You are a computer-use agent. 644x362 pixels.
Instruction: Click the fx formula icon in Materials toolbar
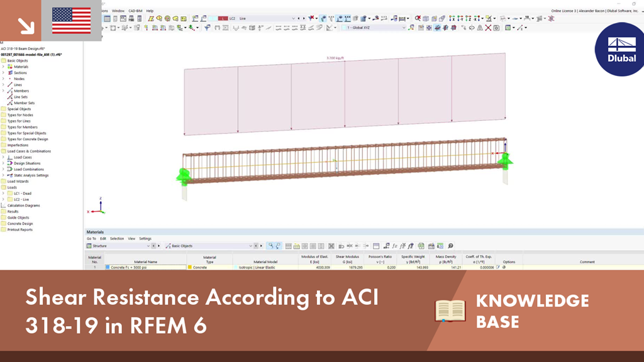pyautogui.click(x=394, y=246)
